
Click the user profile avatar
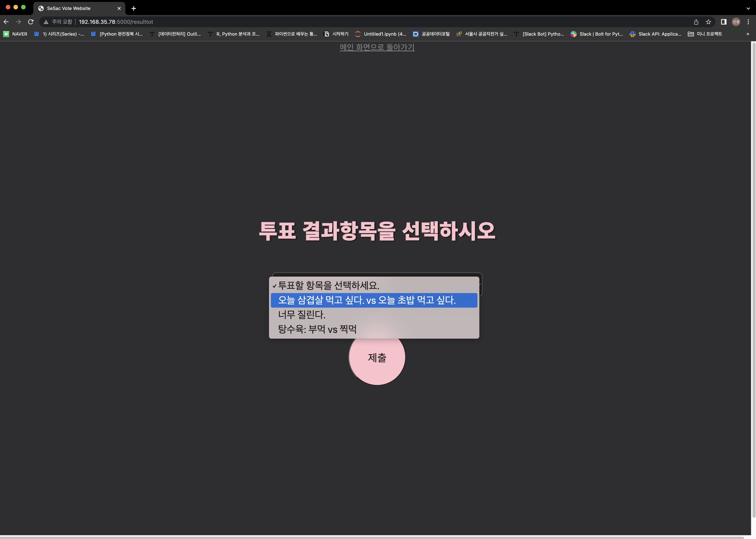[x=736, y=22]
